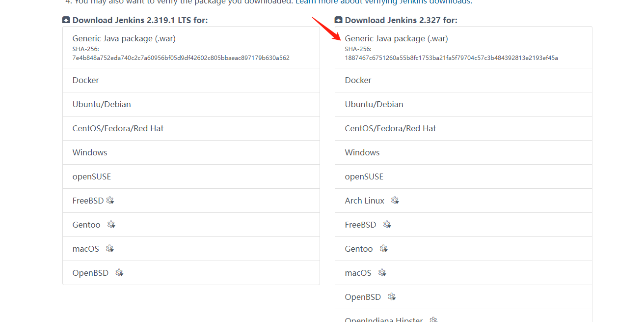Screen dimensions: 644x322
Task: Select Ubuntu/Debian under Jenkins 2.327
Action: [463, 104]
